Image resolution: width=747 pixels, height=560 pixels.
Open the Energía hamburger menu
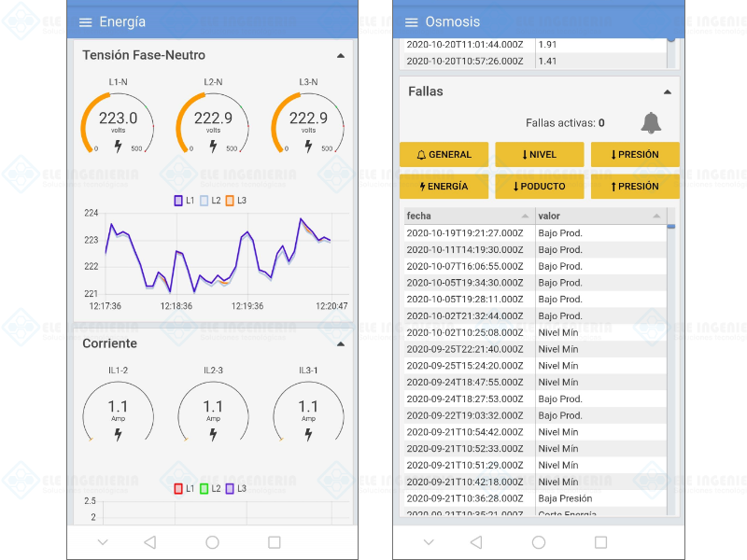[86, 22]
